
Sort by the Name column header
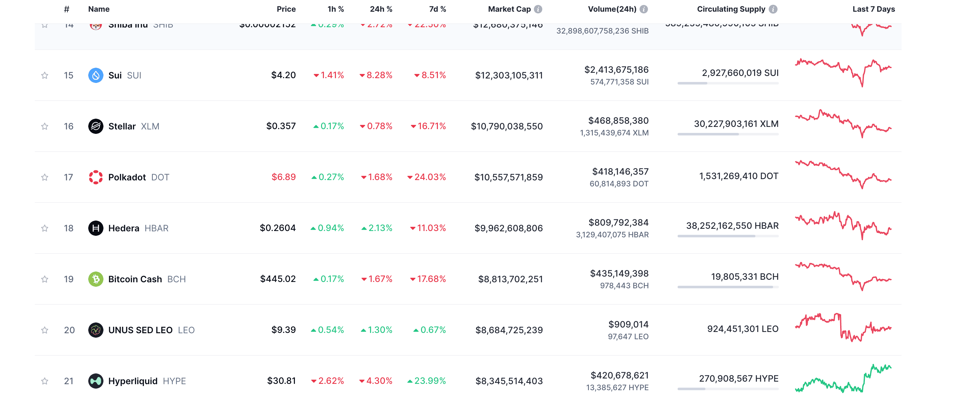tap(98, 9)
